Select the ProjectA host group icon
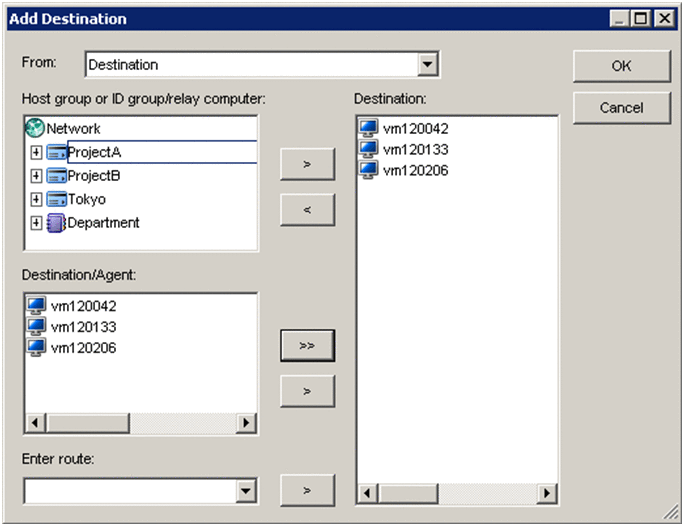This screenshot has height=529, width=685. (x=56, y=152)
